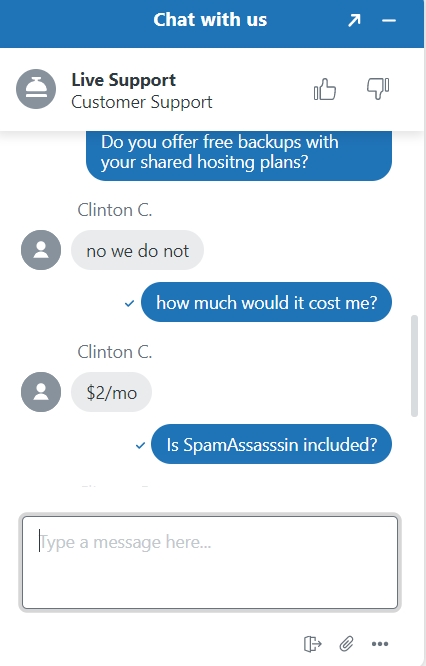Click the end chat exit icon
The width and height of the screenshot is (426, 666).
pyautogui.click(x=313, y=643)
